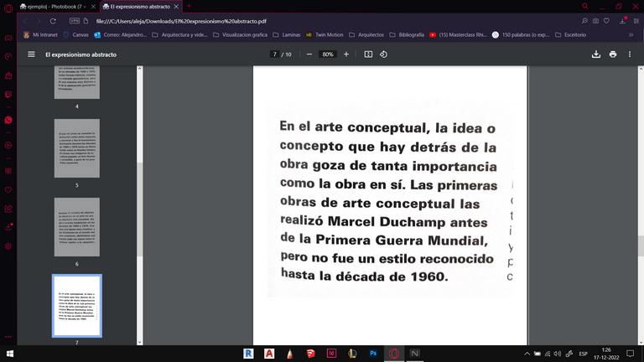The width and height of the screenshot is (644, 362).
Task: Click the document vertical scrollbar thumb
Action: point(641,246)
